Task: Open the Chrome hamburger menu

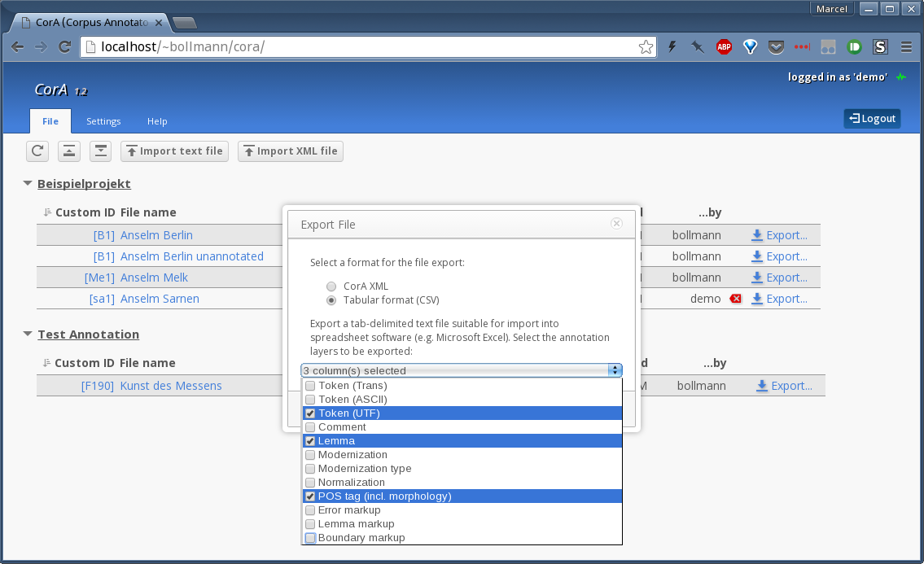Action: pos(906,47)
